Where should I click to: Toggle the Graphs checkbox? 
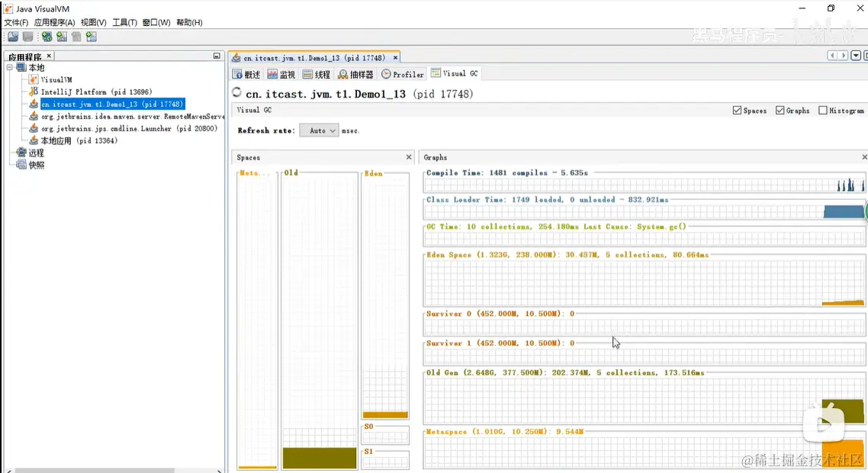780,110
